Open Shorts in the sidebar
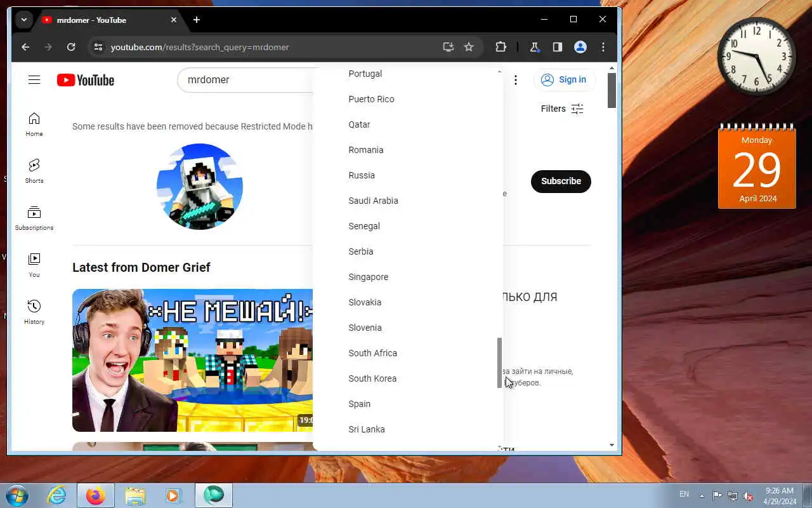This screenshot has height=508, width=812. click(34, 171)
